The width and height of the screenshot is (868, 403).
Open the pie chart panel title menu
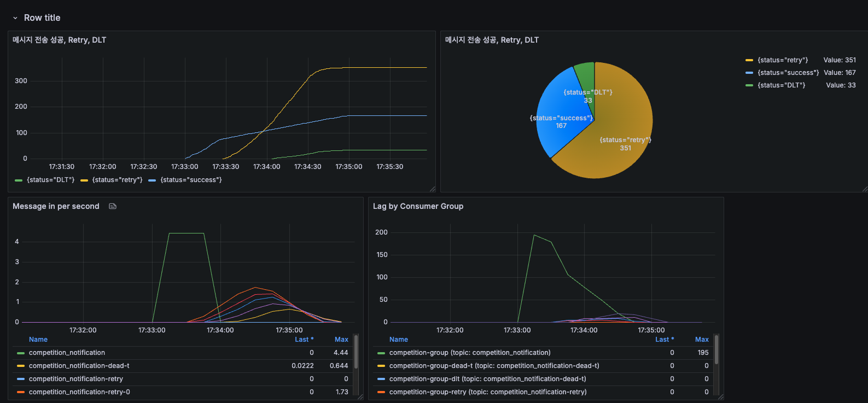492,40
